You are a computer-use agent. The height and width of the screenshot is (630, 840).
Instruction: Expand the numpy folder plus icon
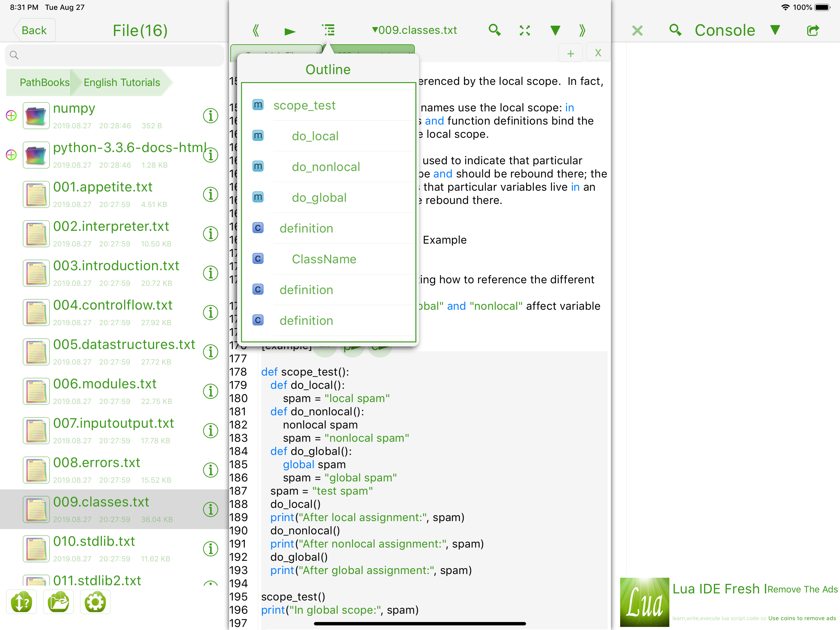tap(11, 116)
